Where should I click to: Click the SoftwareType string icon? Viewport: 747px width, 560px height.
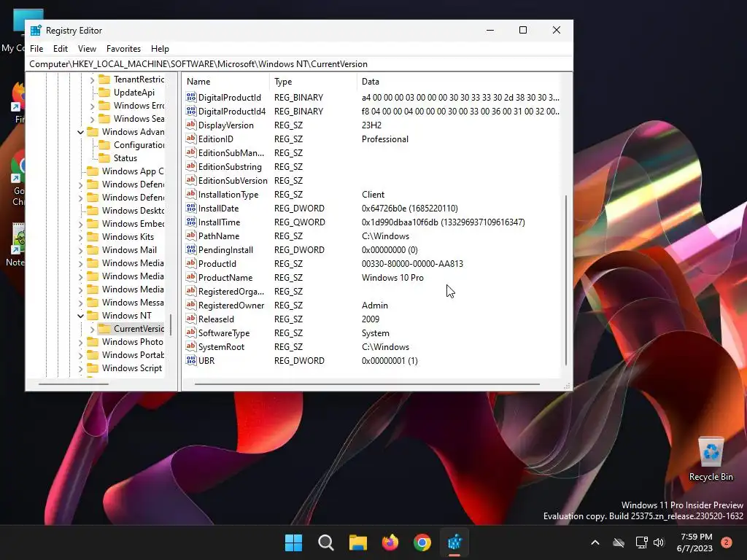191,332
